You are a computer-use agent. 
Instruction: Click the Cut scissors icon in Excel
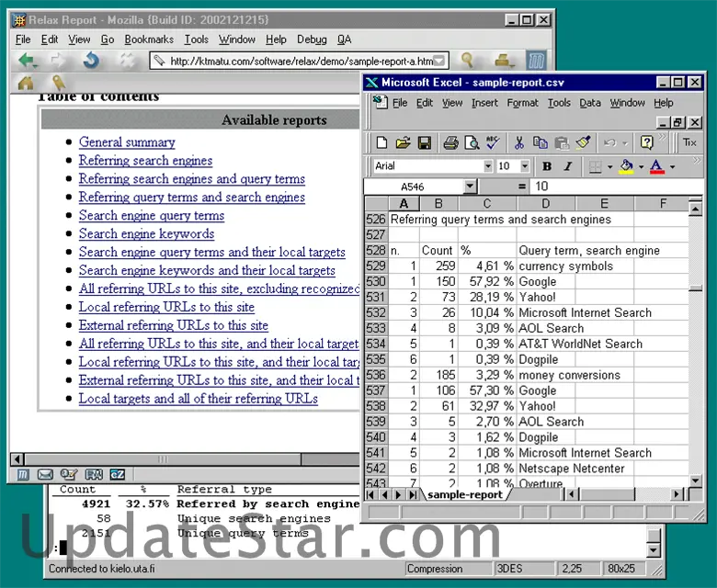(519, 143)
